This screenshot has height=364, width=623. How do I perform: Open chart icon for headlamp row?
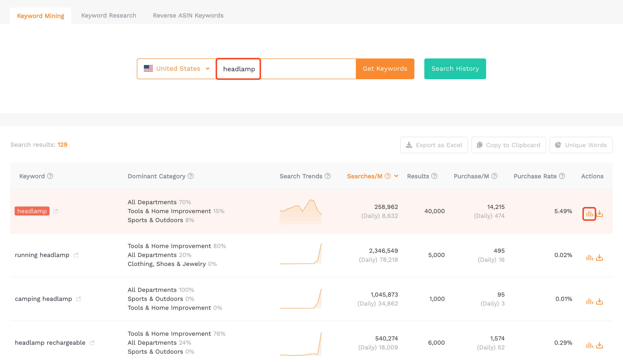[x=589, y=214]
